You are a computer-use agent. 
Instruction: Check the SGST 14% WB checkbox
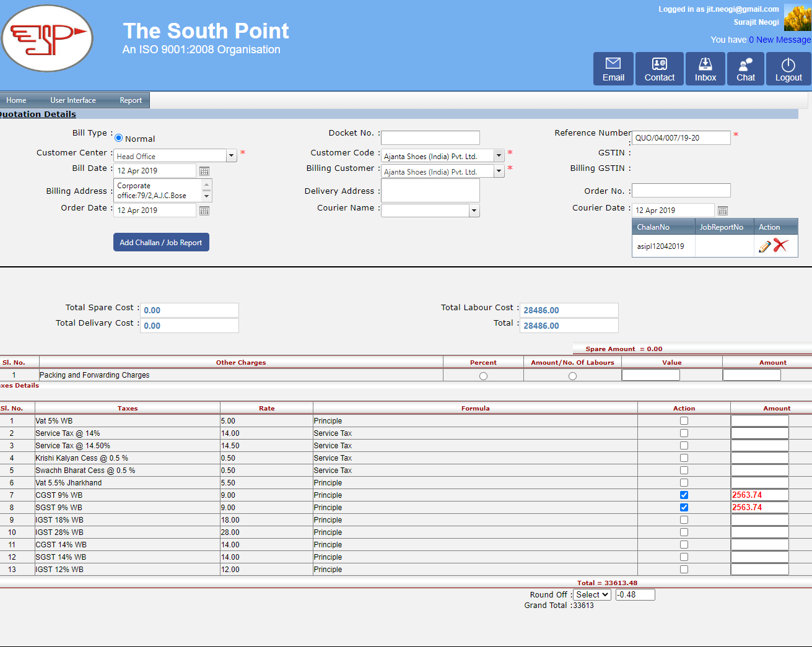click(x=684, y=557)
